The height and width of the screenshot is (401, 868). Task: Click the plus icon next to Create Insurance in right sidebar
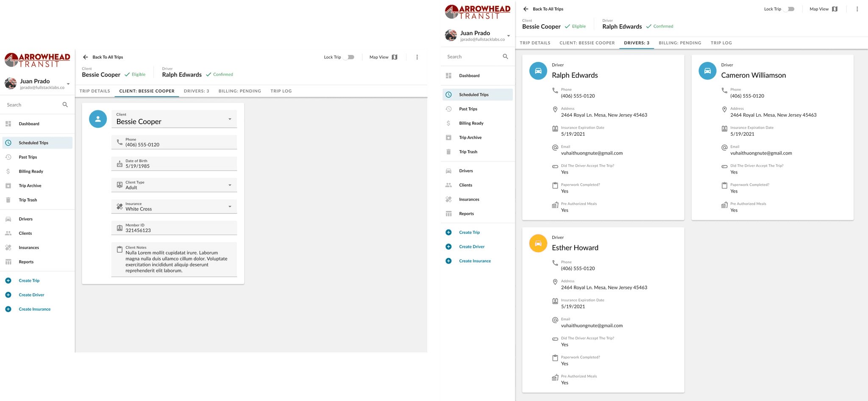(448, 261)
